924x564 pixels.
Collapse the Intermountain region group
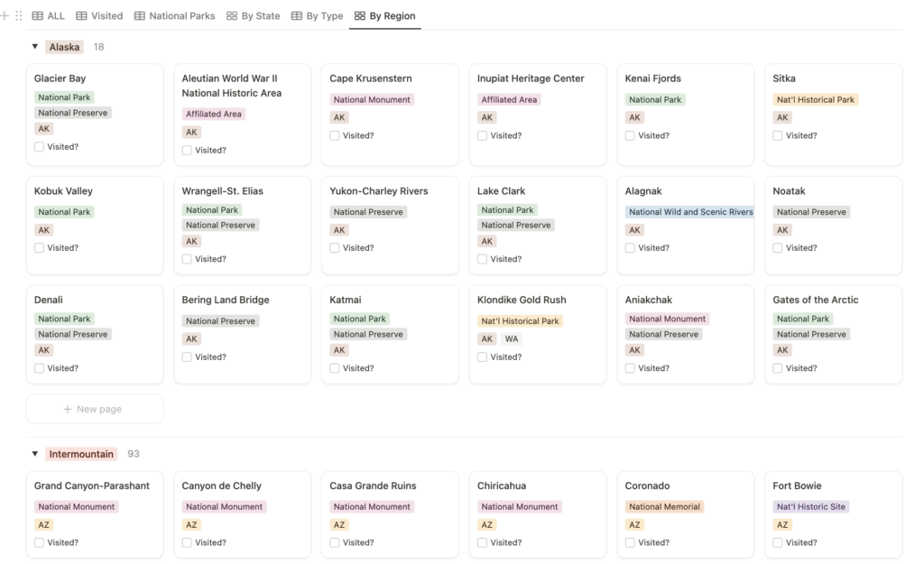pyautogui.click(x=34, y=455)
